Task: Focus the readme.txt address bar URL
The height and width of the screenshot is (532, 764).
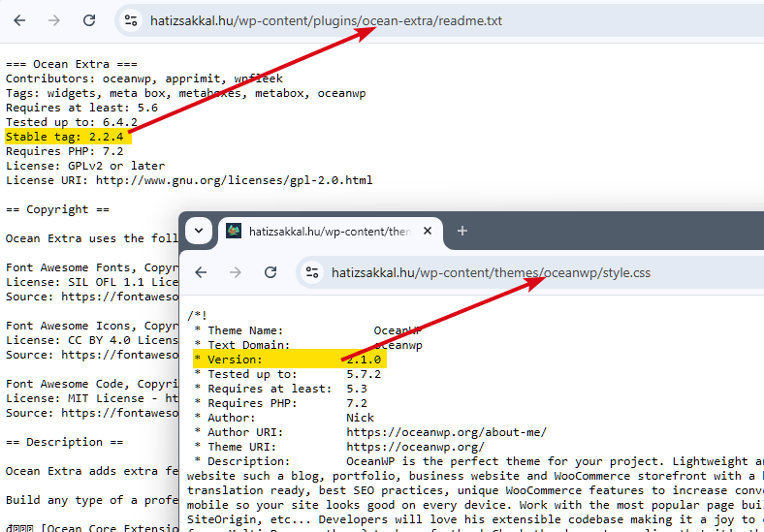Action: pyautogui.click(x=326, y=21)
